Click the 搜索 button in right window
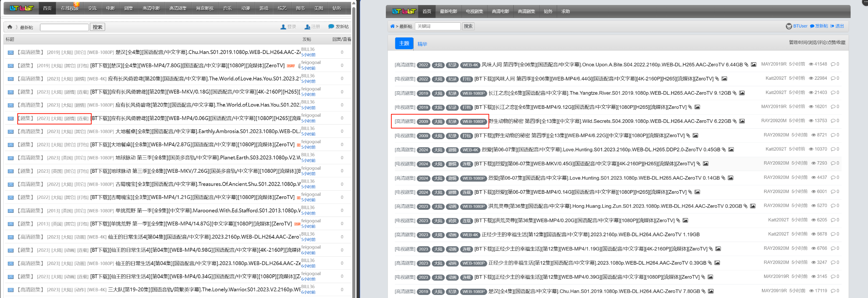868x298 pixels. [468, 26]
